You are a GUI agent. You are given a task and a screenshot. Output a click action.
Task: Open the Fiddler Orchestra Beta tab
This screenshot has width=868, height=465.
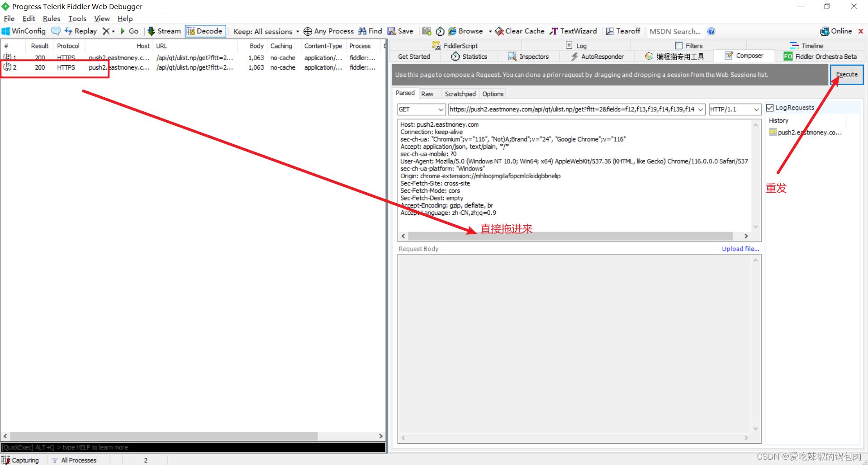click(x=820, y=57)
